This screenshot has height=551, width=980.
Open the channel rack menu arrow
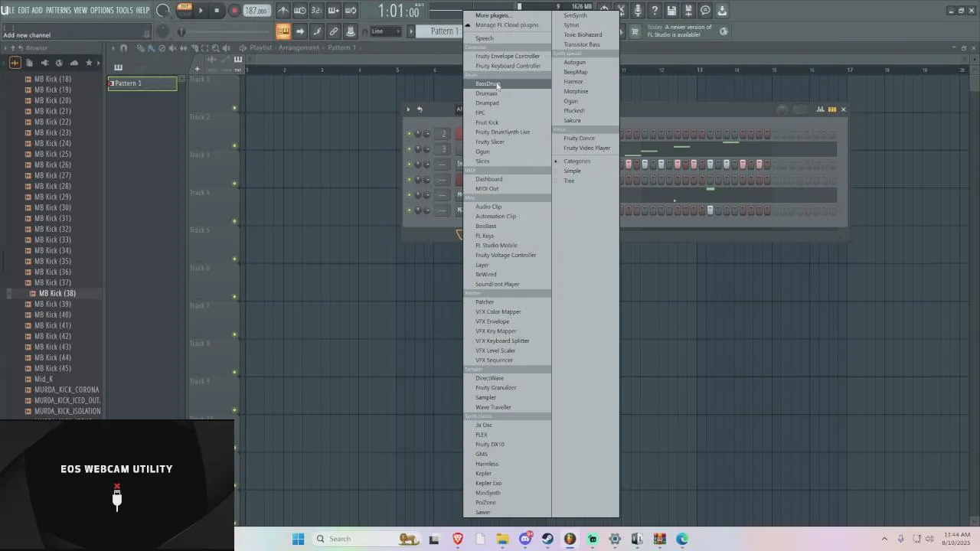(x=408, y=109)
